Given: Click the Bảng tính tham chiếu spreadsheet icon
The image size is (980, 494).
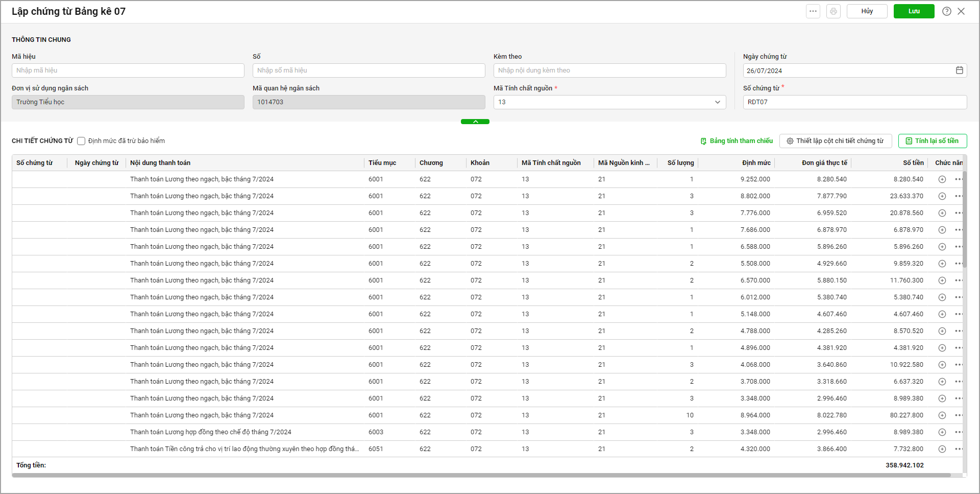Looking at the screenshot, I should [x=704, y=141].
